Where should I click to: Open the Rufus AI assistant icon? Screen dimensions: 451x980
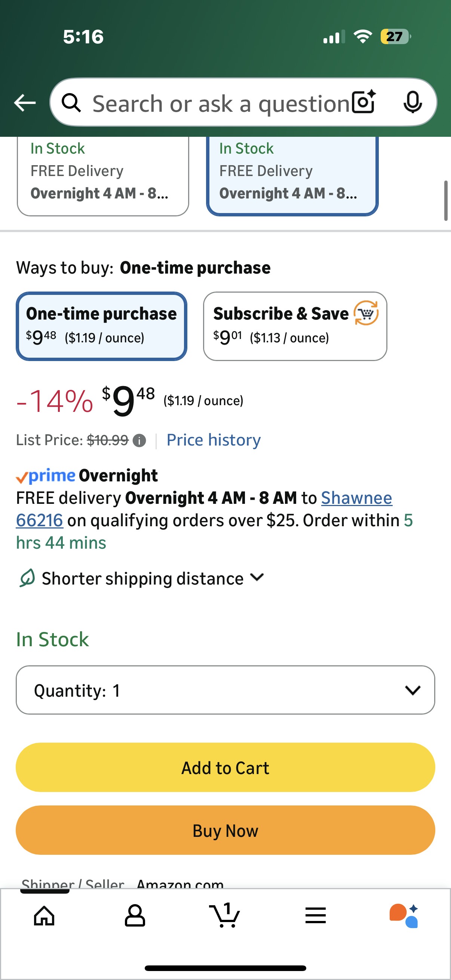point(404,915)
